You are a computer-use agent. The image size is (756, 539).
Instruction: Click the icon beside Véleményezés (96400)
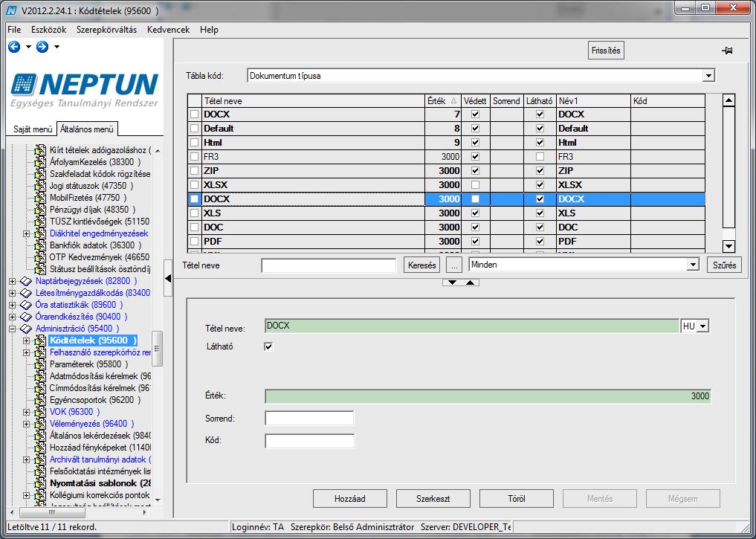(x=41, y=424)
